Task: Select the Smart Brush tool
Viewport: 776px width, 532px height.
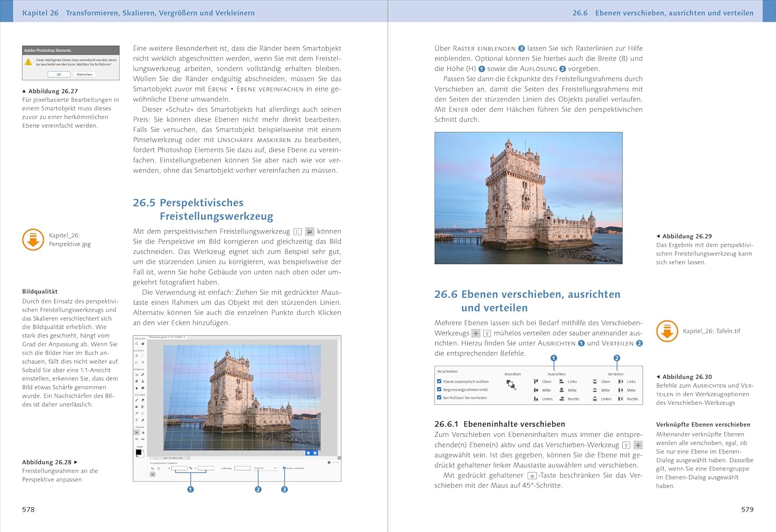Action: click(137, 381)
